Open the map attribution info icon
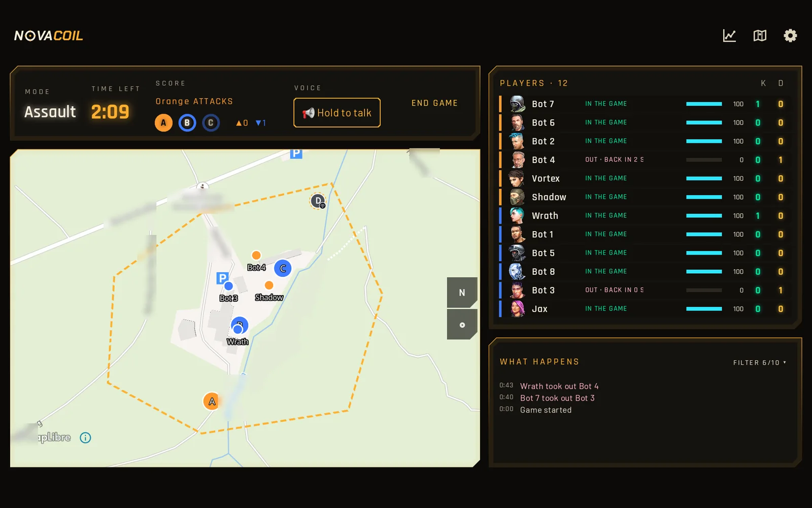 [85, 437]
